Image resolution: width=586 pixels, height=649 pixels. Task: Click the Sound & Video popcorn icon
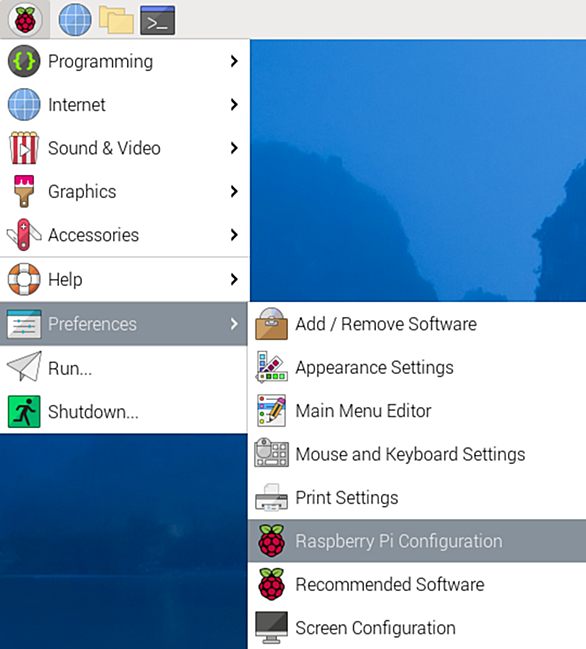click(24, 148)
